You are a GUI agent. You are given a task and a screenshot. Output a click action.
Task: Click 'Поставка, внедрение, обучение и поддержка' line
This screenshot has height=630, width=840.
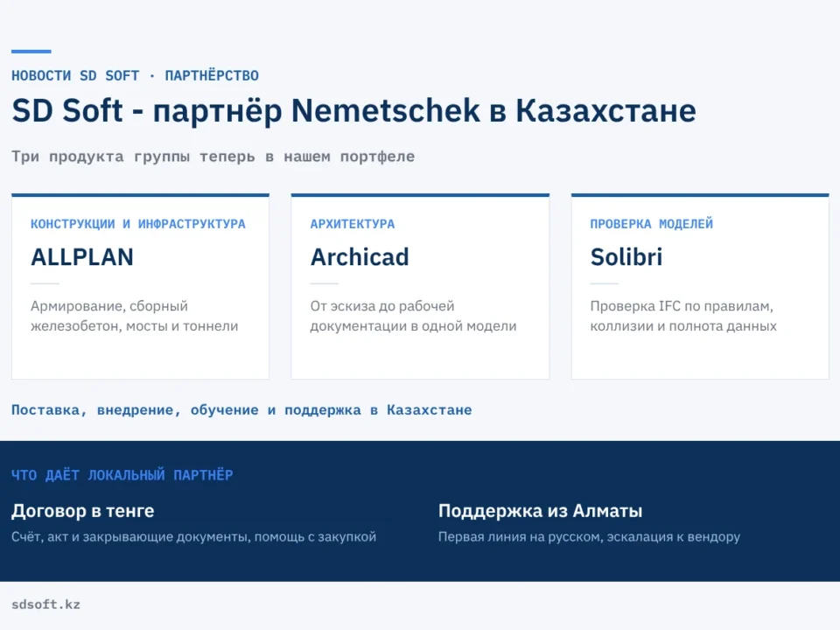(241, 409)
